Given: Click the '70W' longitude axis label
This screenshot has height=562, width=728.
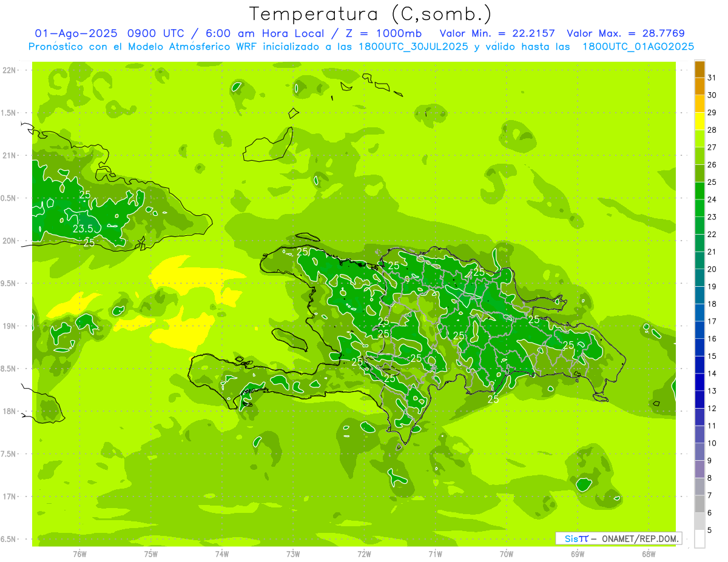Looking at the screenshot, I should coord(507,554).
